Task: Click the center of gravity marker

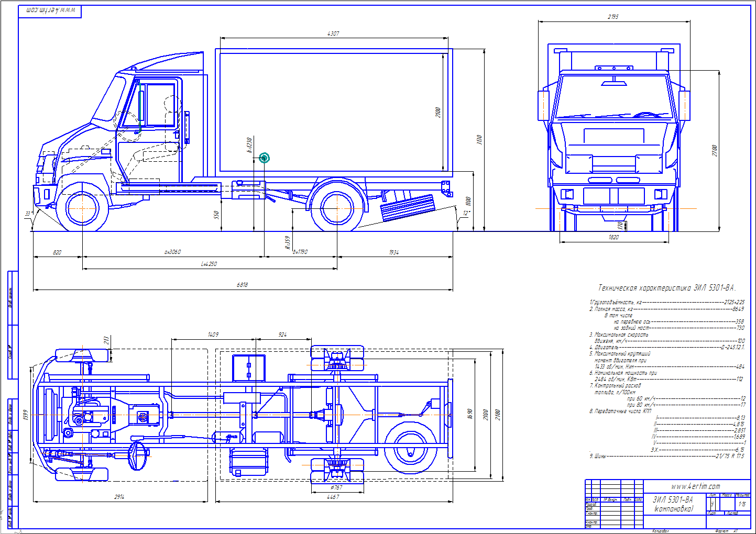Action: point(265,158)
